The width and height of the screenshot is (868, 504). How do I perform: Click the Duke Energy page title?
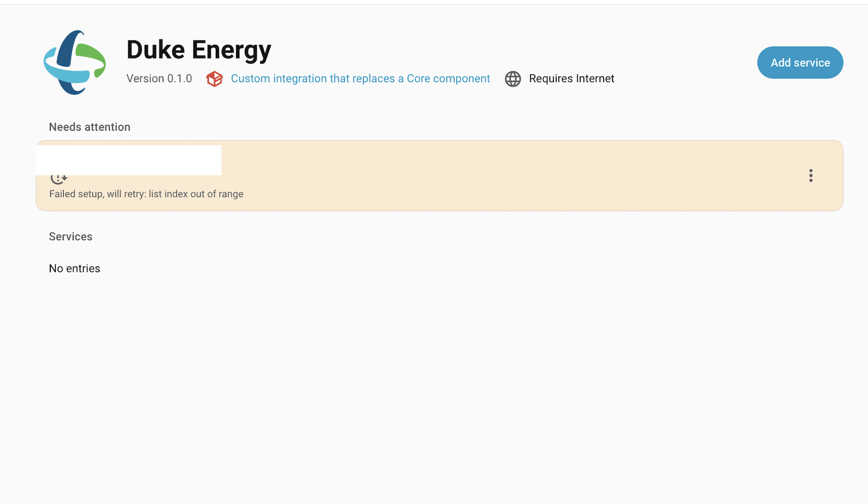199,49
